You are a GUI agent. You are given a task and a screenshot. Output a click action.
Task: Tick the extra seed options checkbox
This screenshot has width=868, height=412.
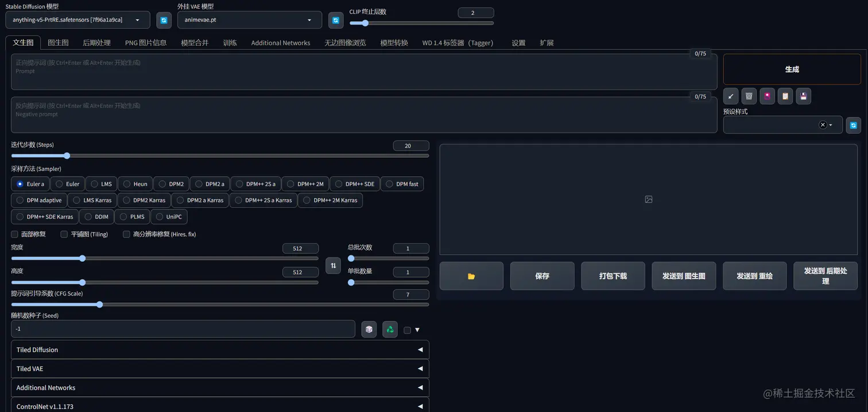(x=407, y=330)
